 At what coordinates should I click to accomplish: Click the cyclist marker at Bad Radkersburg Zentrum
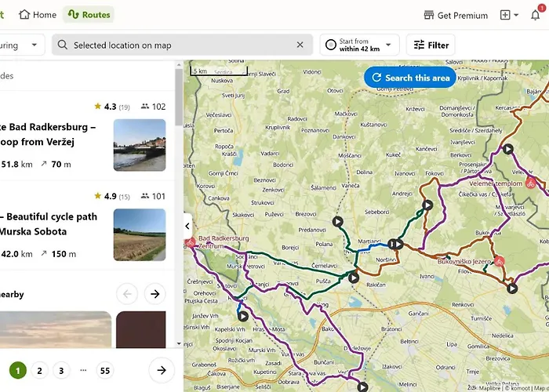(191, 242)
